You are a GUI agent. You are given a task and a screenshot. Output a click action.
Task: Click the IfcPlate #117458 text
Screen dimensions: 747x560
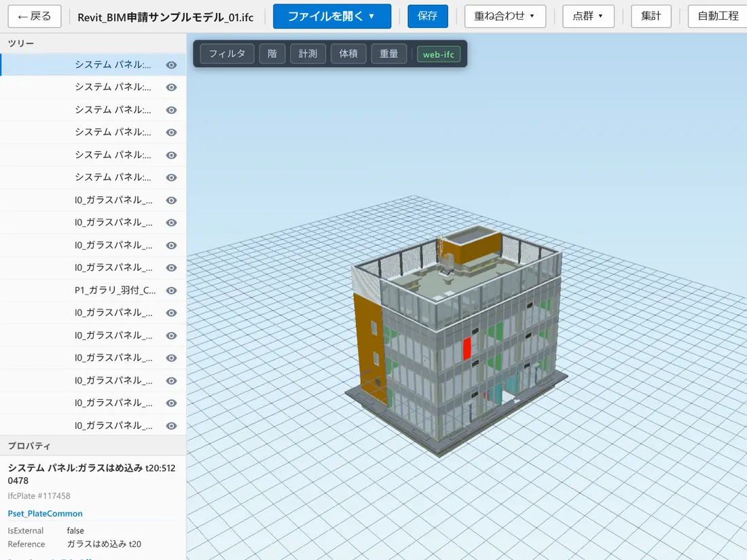click(x=39, y=496)
